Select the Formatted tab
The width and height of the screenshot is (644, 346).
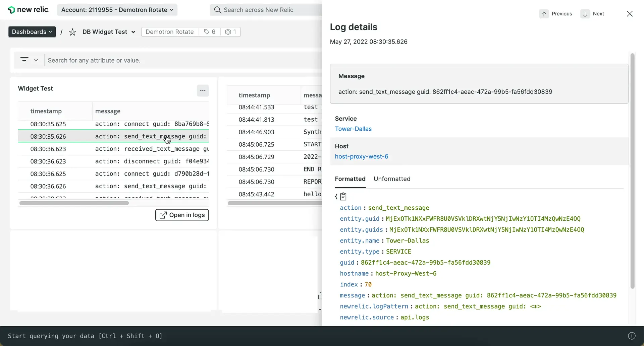350,179
